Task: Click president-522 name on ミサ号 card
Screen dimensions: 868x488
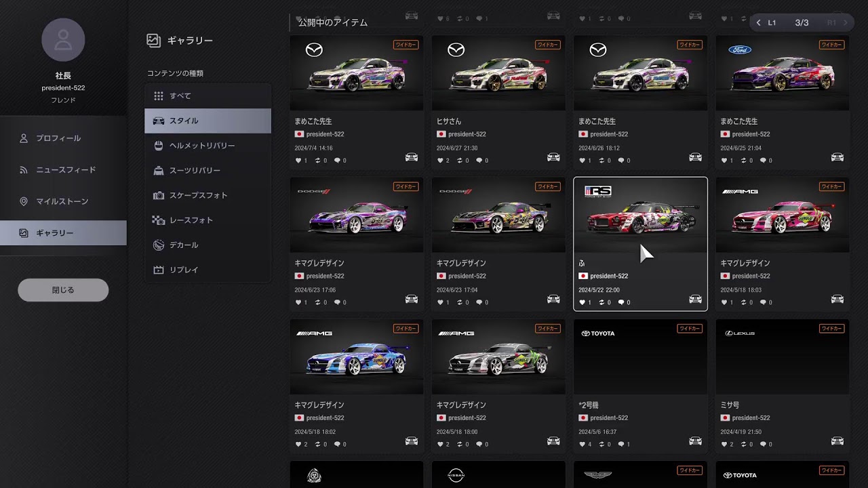Action: 751,418
